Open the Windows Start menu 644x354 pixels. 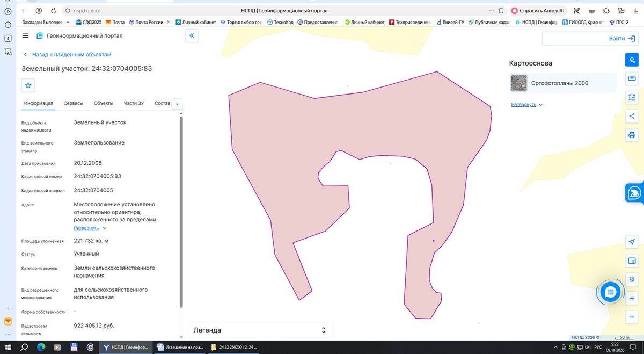[9, 347]
